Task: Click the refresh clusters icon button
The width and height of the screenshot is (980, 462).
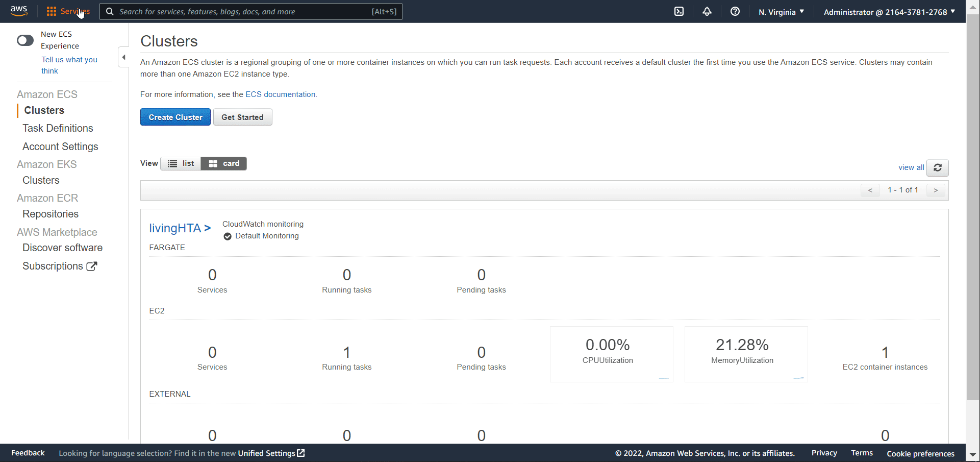Action: pos(938,167)
